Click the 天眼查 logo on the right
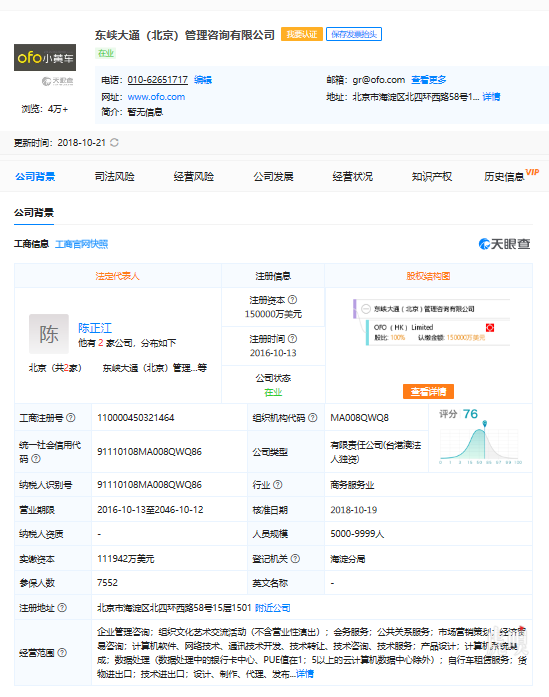This screenshot has height=697, width=549. 505,244
